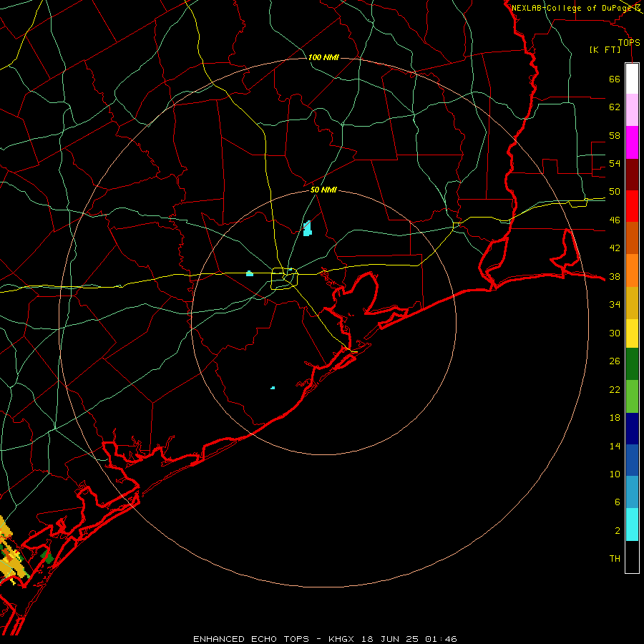
Task: Click the '66' legend value
Action: tap(615, 79)
